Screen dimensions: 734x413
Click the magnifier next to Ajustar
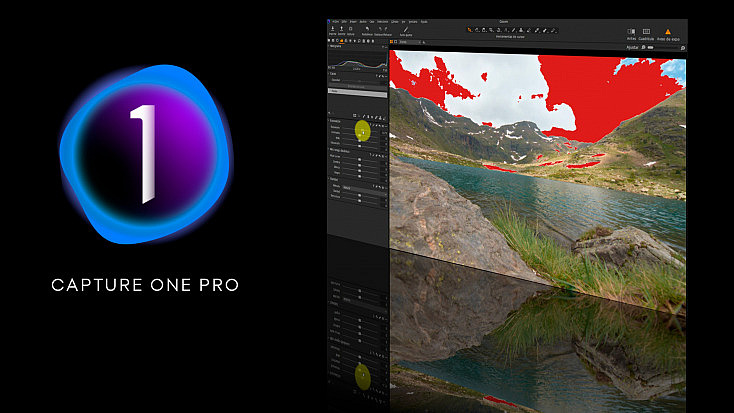643,47
